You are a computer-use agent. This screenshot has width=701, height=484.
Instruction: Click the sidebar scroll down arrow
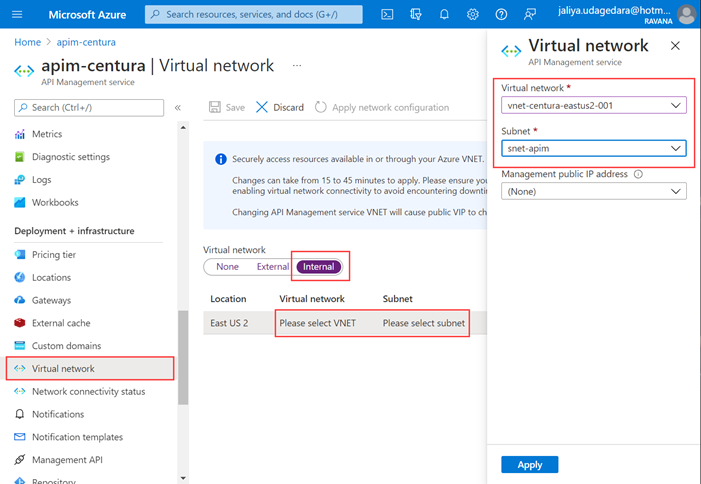183,478
